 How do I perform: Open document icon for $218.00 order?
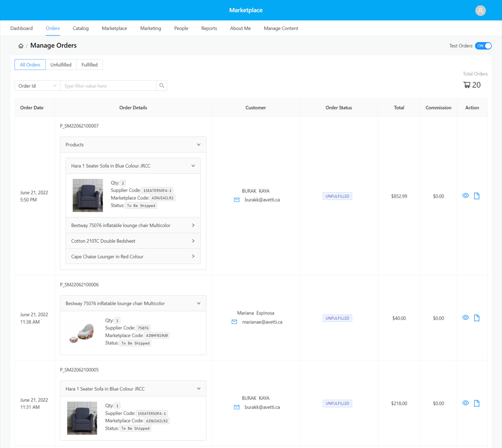coord(477,403)
